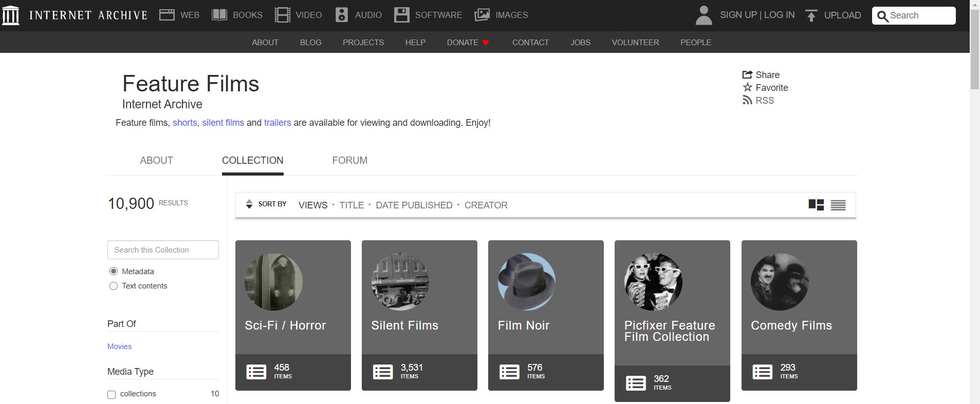The image size is (980, 404).
Task: Open the Film Noir hat thumbnail
Action: point(527,282)
